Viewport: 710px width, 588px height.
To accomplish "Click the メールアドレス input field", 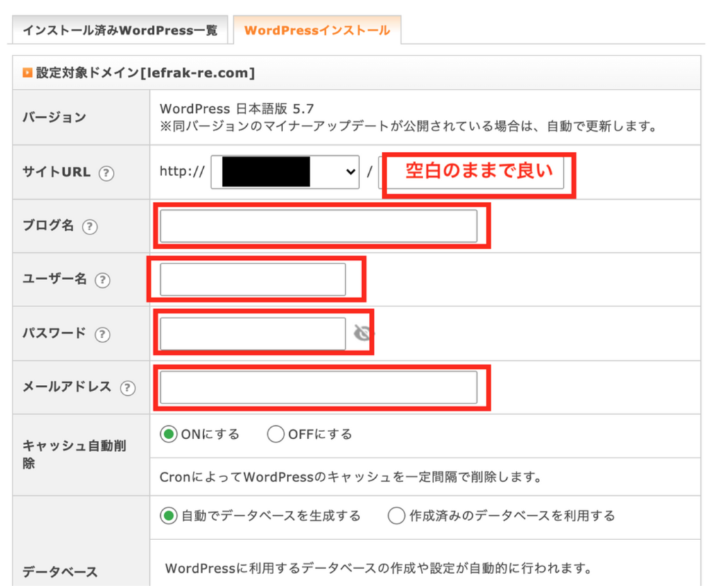I will click(319, 388).
